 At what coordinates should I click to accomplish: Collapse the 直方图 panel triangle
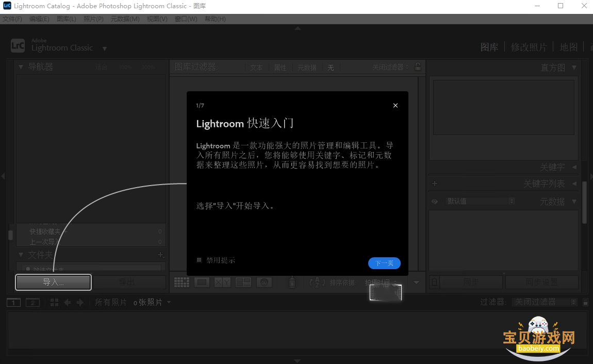click(x=574, y=68)
